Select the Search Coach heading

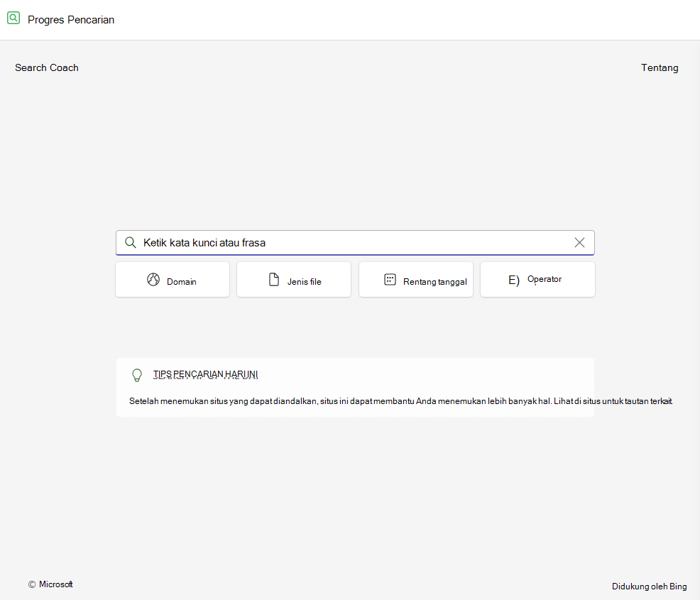[x=47, y=67]
